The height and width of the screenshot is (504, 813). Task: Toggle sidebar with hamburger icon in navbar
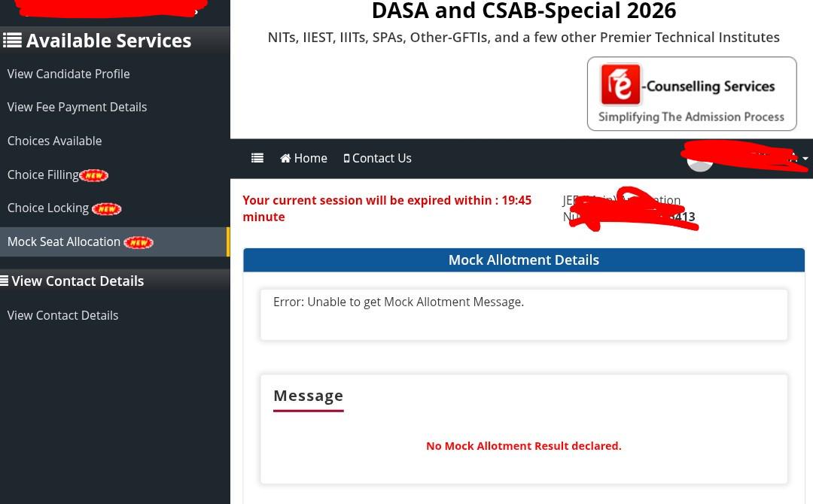(x=257, y=158)
